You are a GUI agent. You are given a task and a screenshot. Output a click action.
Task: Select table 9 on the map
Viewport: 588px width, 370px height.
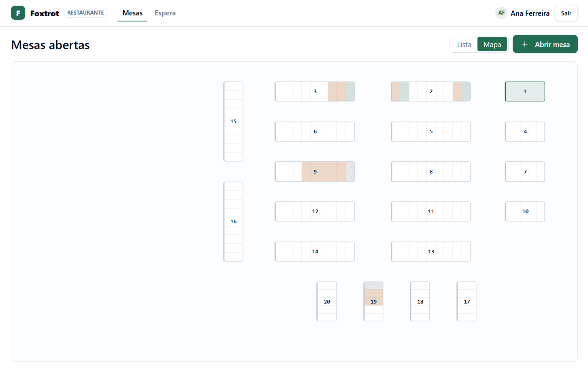click(x=315, y=171)
